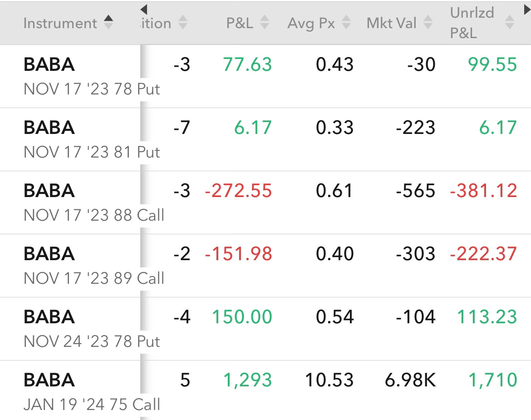Click the P&L value -151.98
The height and width of the screenshot is (420, 531).
238,254
